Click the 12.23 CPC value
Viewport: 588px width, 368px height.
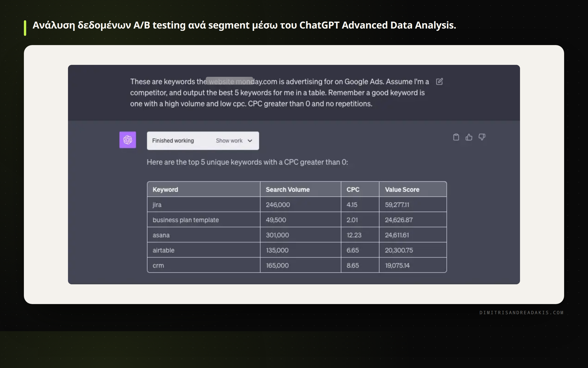coord(354,235)
